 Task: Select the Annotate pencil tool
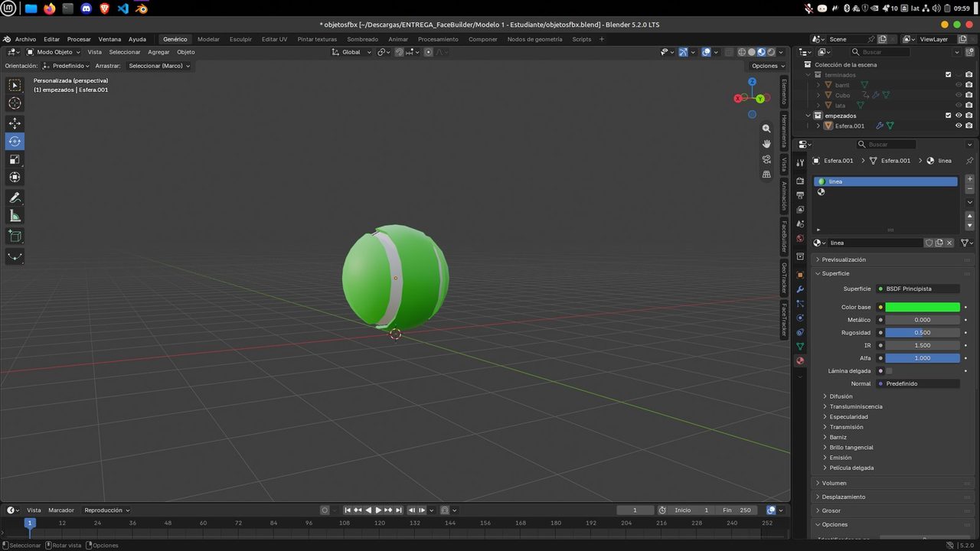[x=15, y=197]
